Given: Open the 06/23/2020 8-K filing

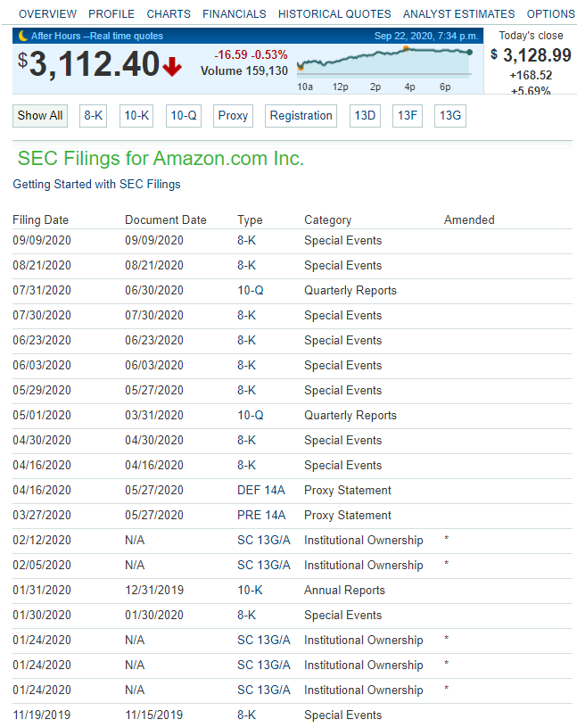Looking at the screenshot, I should point(246,340).
